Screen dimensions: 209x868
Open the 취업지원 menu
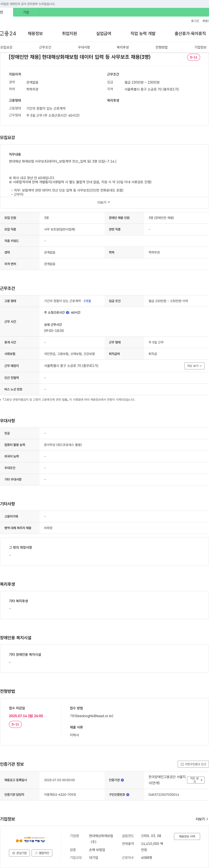tap(69, 33)
